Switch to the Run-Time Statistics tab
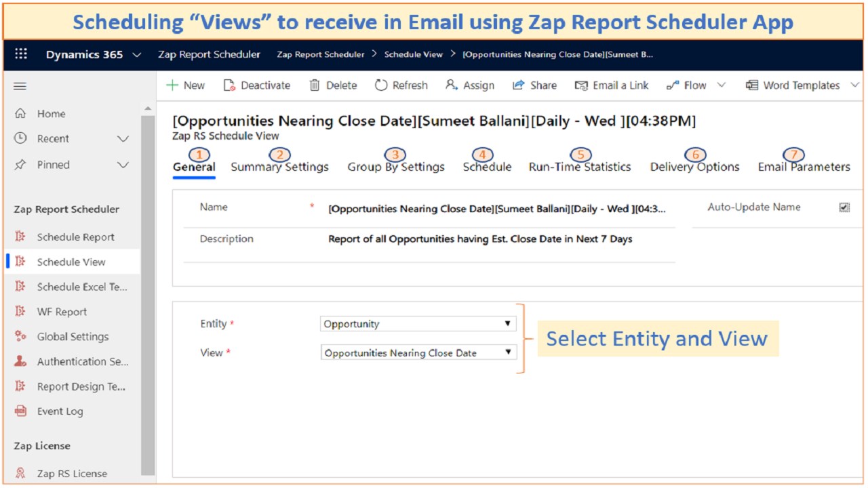 580,167
